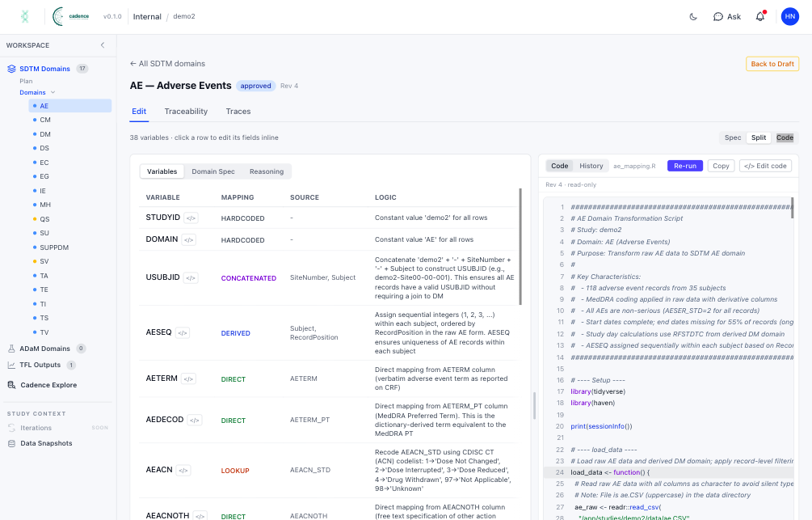Open code icon next to AEACN
The height and width of the screenshot is (520, 812).
tap(183, 470)
